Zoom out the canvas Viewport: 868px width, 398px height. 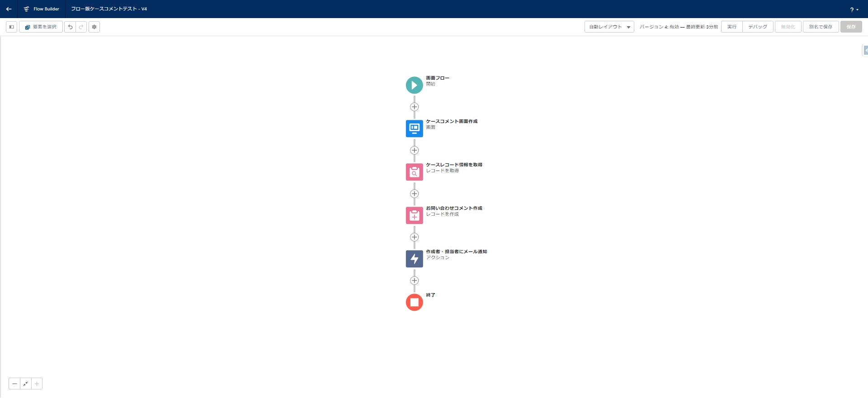click(14, 384)
